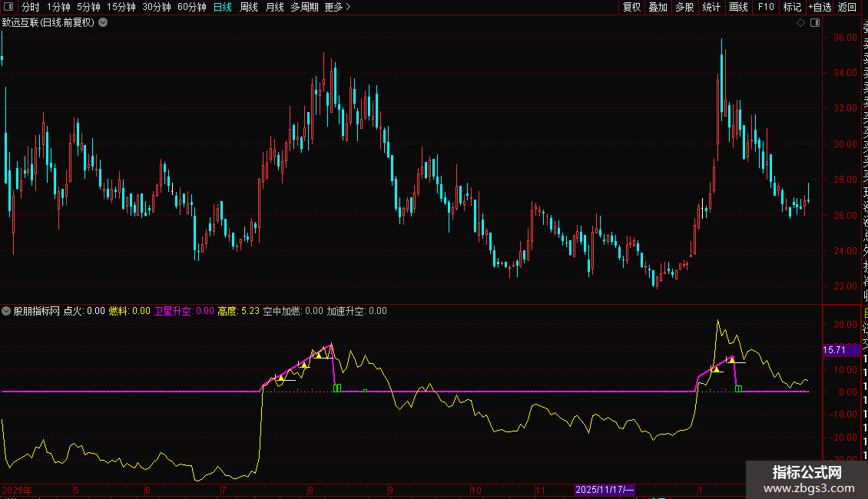This screenshot has width=868, height=499.
Task: Switch to 60分钟 period
Action: pos(191,8)
